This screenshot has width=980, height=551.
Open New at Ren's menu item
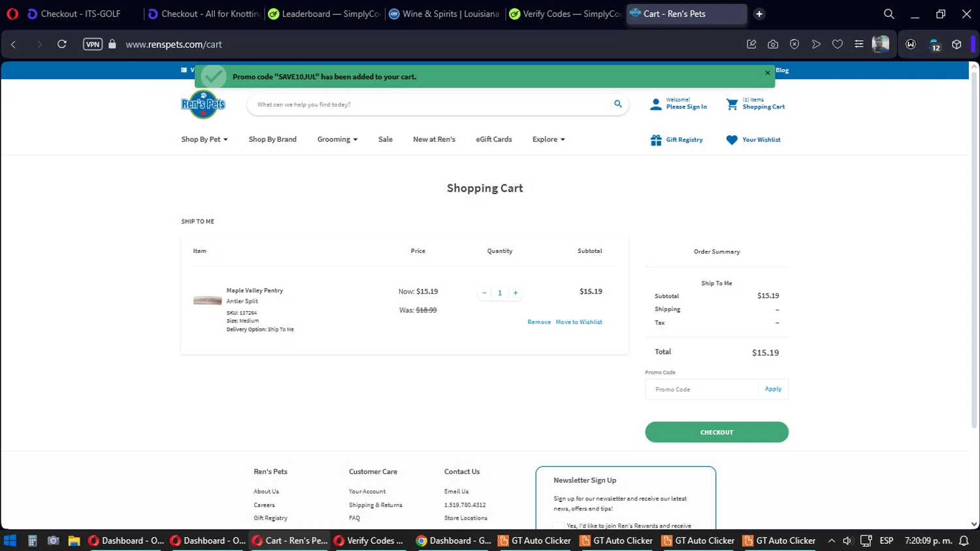tap(434, 139)
